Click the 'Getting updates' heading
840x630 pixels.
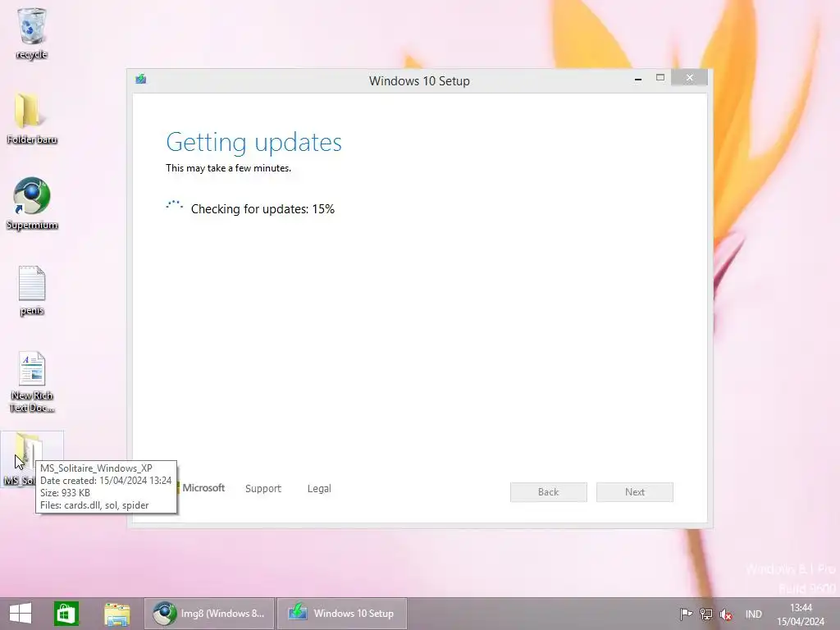(253, 142)
